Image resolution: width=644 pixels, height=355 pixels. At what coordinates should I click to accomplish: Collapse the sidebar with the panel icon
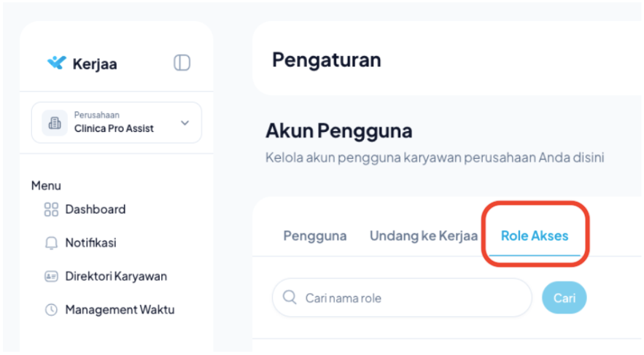tap(182, 63)
